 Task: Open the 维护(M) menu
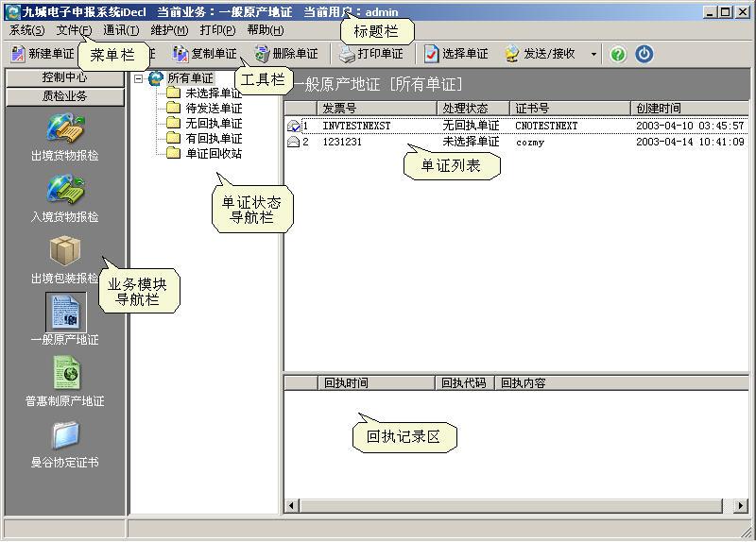[x=168, y=30]
